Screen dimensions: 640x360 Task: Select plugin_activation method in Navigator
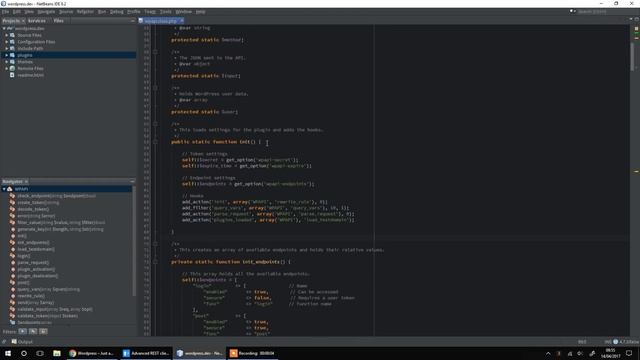[x=36, y=269]
